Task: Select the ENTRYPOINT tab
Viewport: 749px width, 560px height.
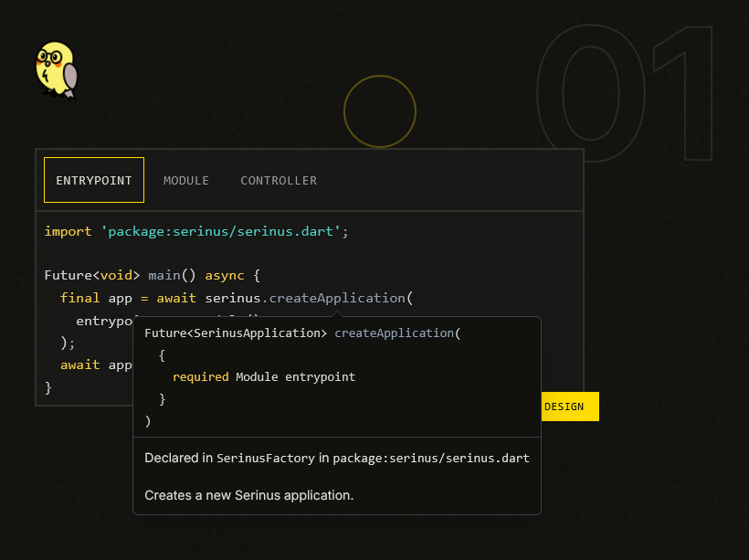Action: coord(93,180)
